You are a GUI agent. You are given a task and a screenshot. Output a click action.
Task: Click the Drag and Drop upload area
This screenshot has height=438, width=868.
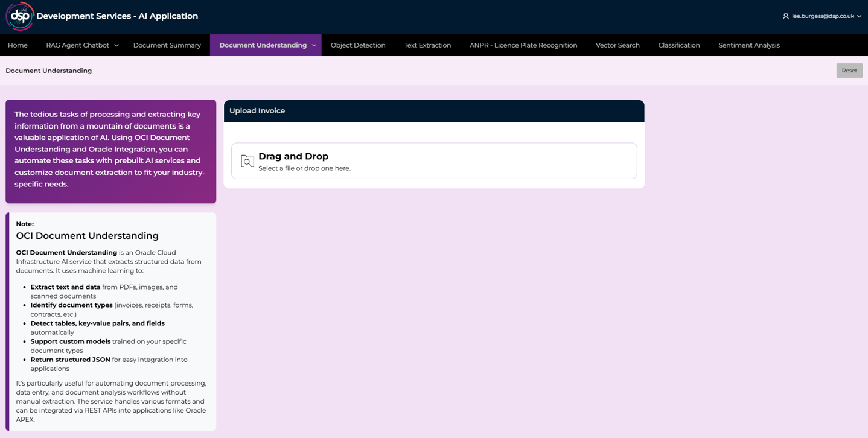[434, 161]
